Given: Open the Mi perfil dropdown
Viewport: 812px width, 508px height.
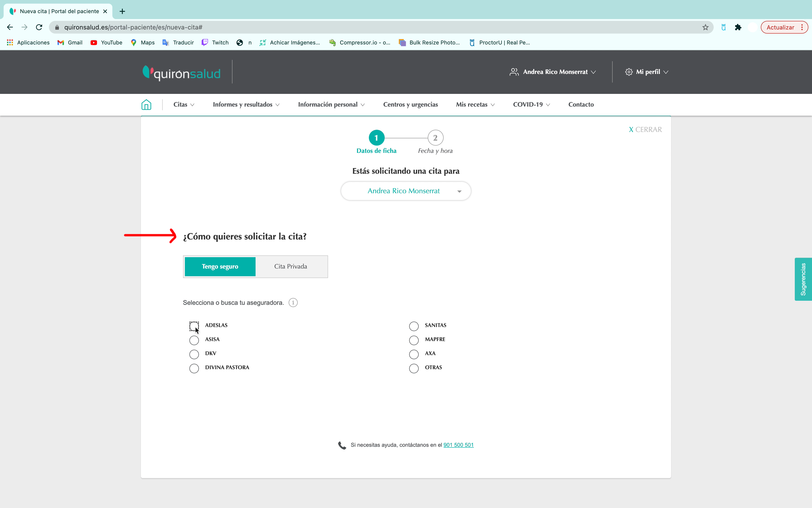Looking at the screenshot, I should pos(647,72).
